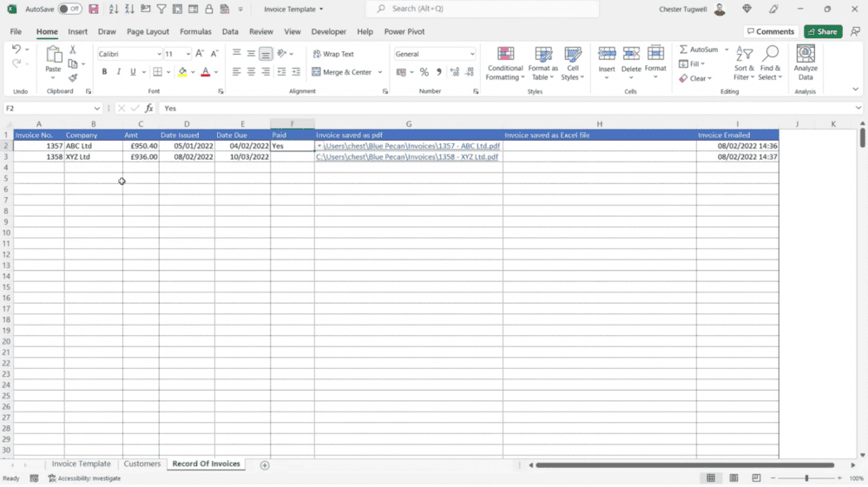Open the Conditional Formatting dropdown
This screenshot has height=487, width=868.
[x=505, y=63]
